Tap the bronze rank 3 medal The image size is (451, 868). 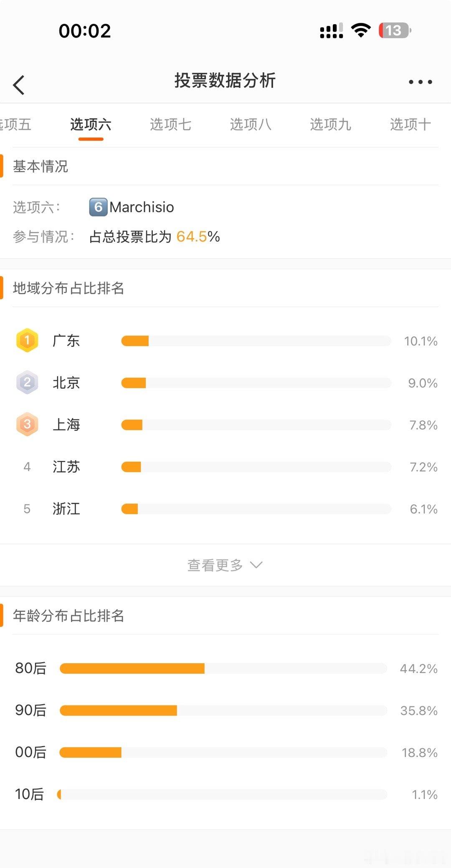27,425
